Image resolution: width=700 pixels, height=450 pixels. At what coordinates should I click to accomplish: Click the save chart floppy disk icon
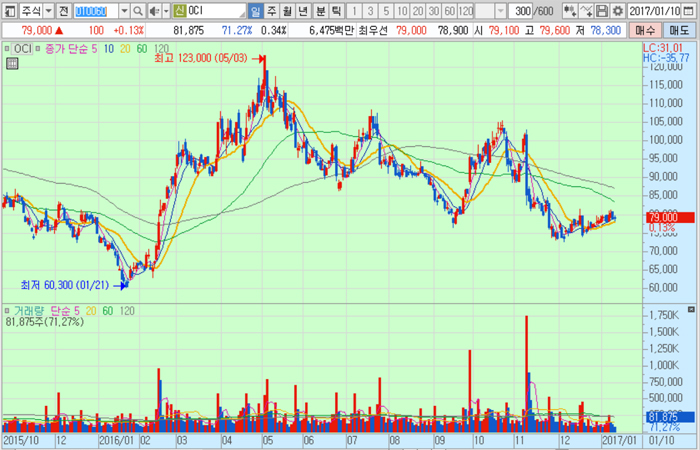[x=602, y=10]
